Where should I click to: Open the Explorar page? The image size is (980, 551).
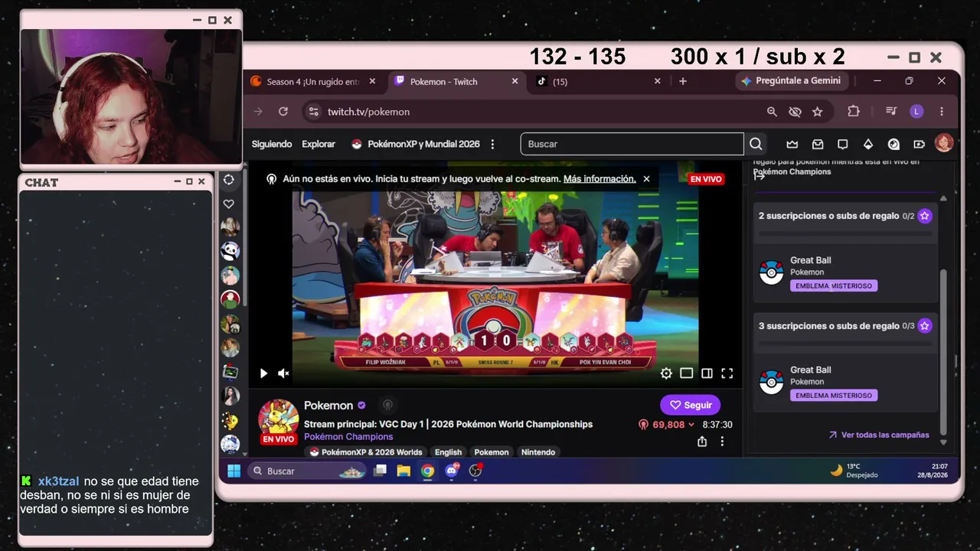pos(318,144)
